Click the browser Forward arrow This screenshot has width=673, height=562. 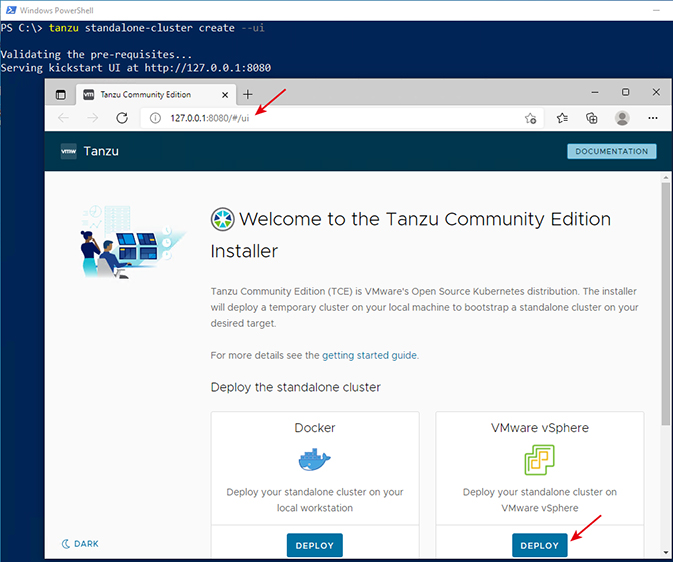[93, 118]
